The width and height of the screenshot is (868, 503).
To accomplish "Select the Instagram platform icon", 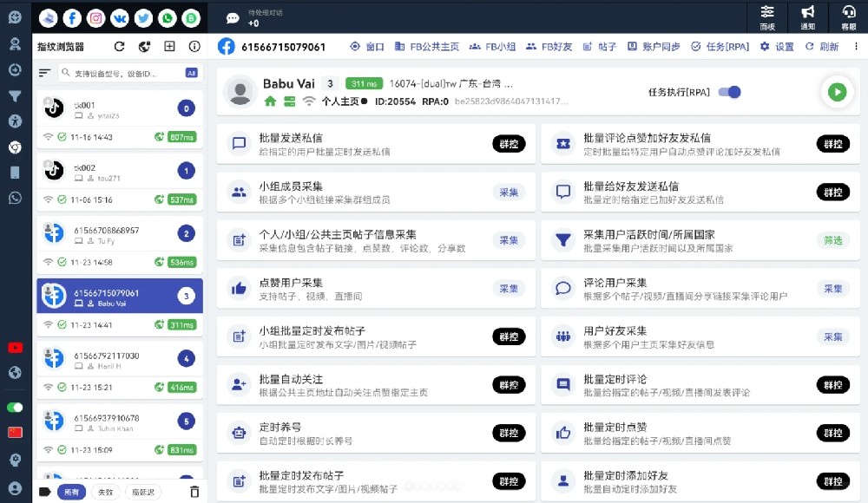I will (95, 18).
